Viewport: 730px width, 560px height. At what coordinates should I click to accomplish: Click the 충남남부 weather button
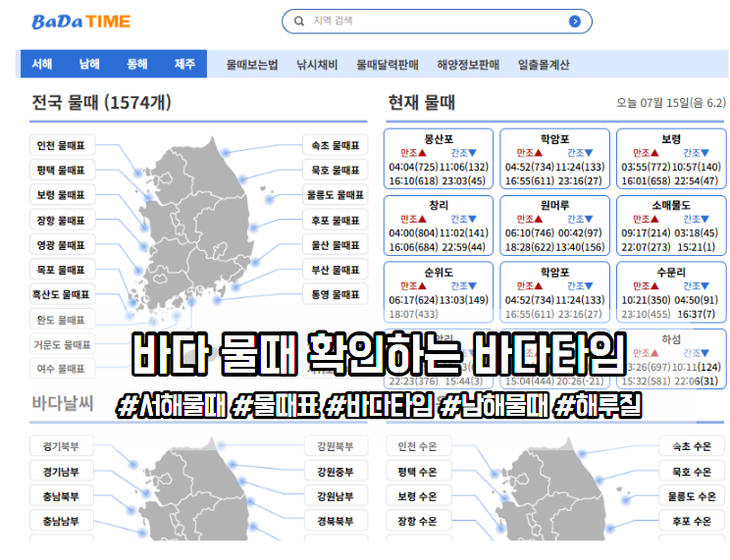[x=62, y=521]
